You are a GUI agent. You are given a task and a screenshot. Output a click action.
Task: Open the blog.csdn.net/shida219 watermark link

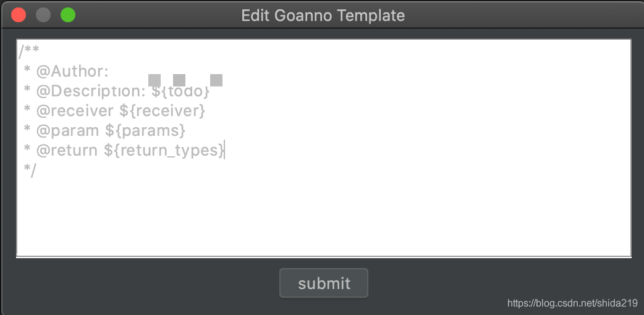(x=572, y=303)
